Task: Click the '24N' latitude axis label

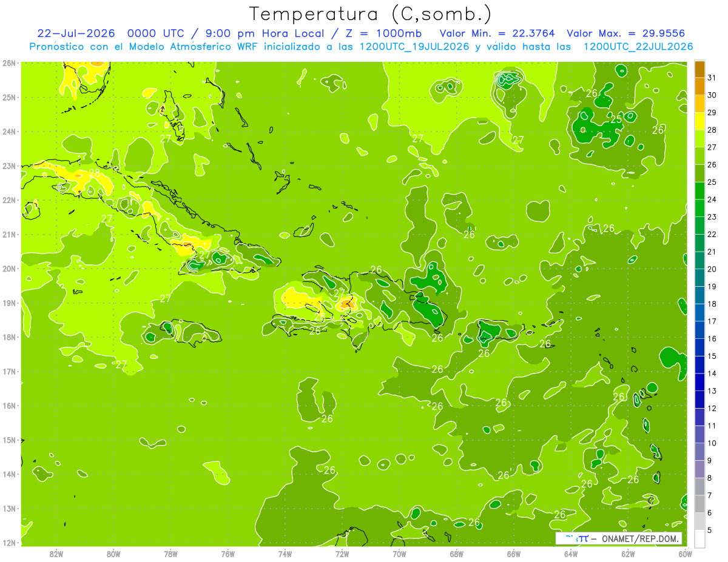Action: [9, 132]
